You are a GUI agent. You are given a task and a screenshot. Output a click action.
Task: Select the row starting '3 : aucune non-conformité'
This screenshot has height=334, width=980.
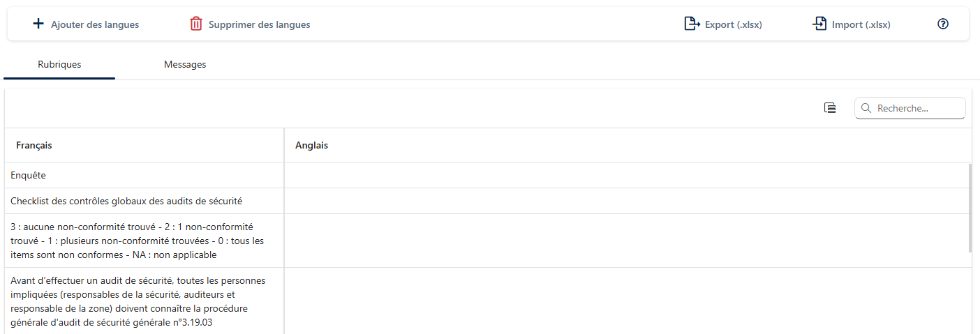(132, 241)
